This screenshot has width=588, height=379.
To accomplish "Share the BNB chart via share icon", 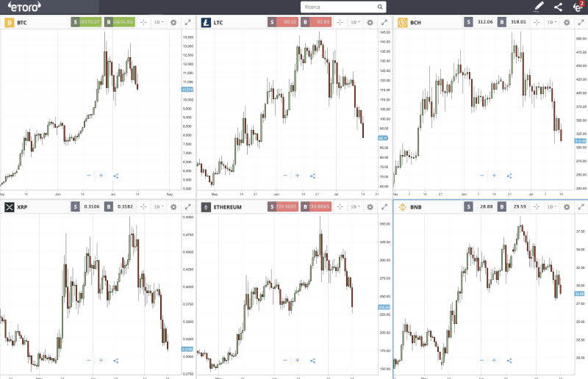I will click(509, 361).
